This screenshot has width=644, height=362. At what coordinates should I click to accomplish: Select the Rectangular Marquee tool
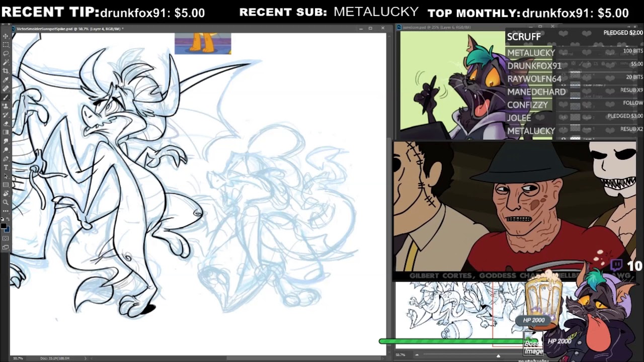click(x=6, y=45)
